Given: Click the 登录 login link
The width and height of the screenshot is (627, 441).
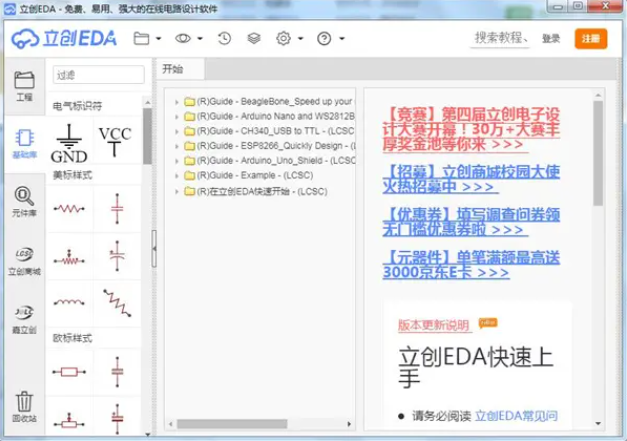Looking at the screenshot, I should (551, 39).
